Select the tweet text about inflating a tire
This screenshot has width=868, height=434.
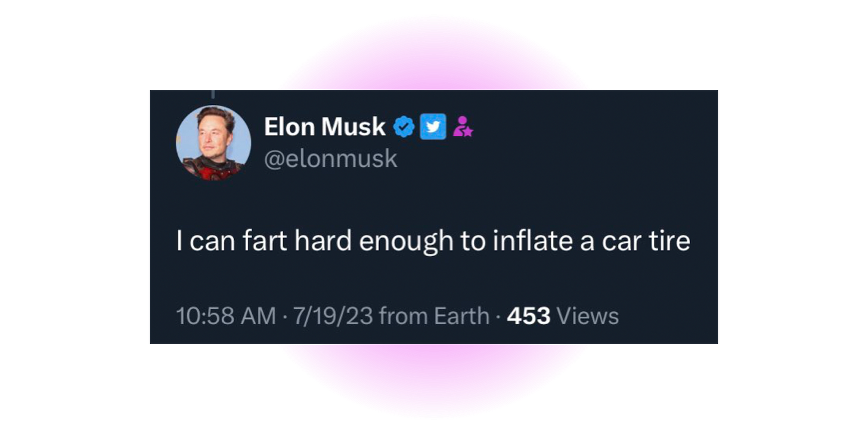[433, 241]
